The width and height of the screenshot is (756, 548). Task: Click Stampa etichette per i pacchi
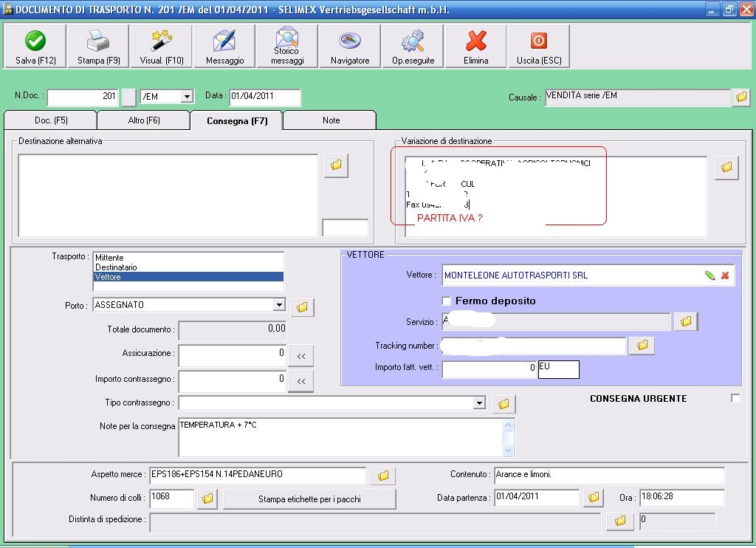pos(309,499)
